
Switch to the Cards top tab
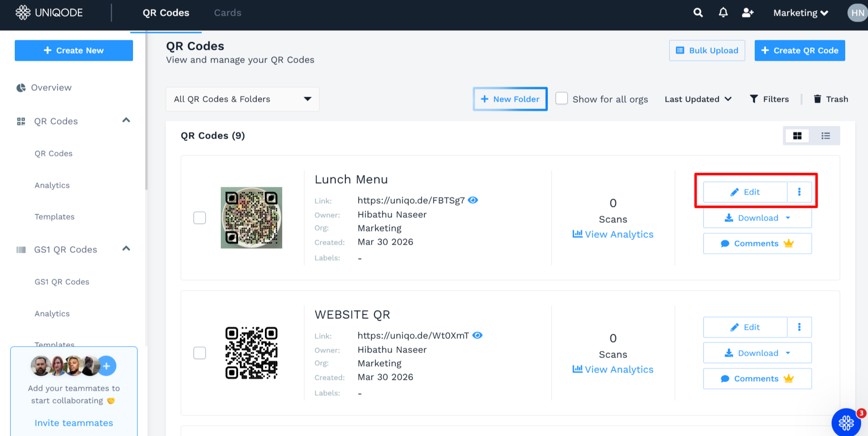tap(228, 13)
